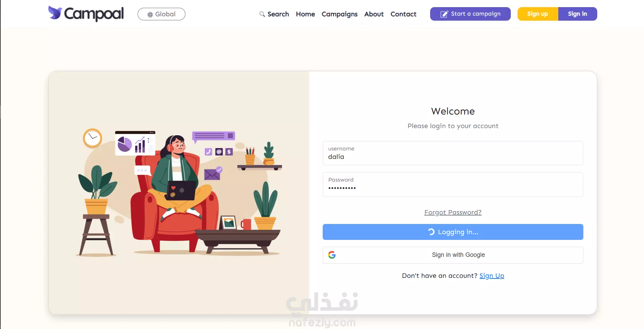Open the Global region dropdown
The width and height of the screenshot is (644, 329).
coord(161,14)
